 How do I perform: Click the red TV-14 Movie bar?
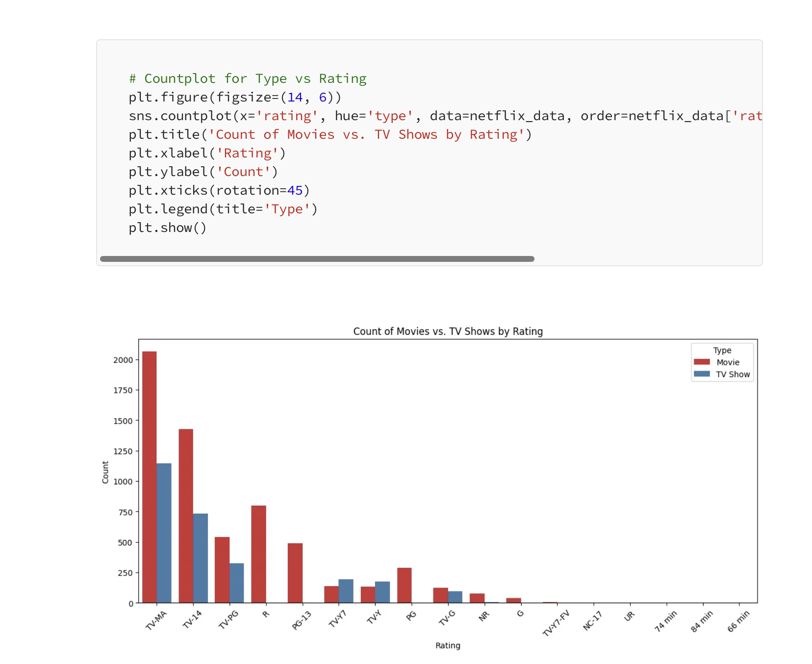186,516
